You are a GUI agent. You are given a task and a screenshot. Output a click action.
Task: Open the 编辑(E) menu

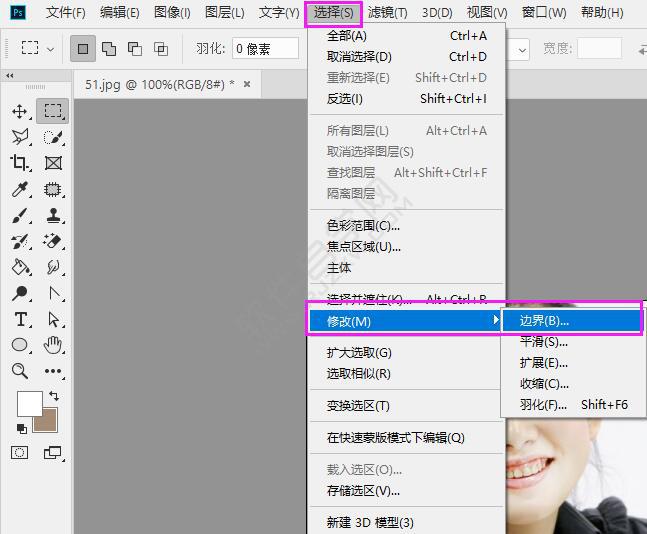tap(120, 12)
